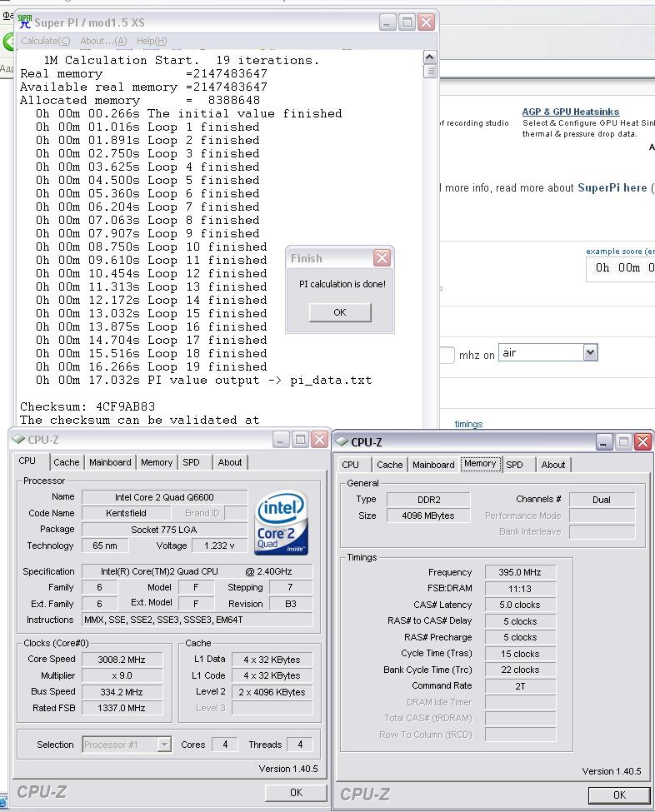The width and height of the screenshot is (655, 812).
Task: Click the green browser back button
Action: [7, 41]
